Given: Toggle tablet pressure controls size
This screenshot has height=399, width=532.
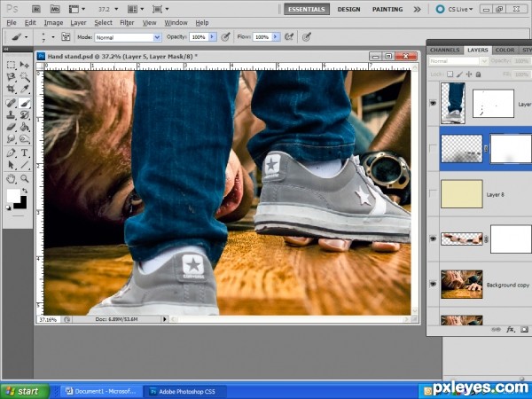Looking at the screenshot, I should 307,36.
